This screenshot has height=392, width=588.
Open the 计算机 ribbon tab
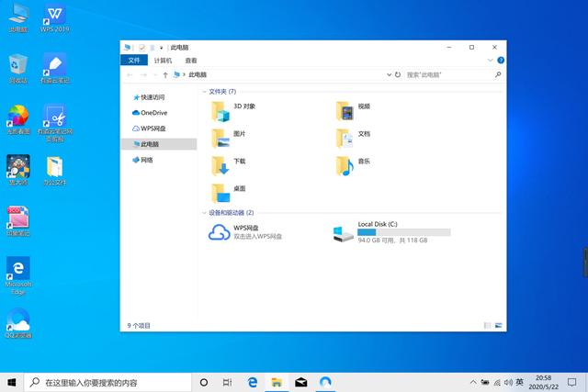click(163, 61)
